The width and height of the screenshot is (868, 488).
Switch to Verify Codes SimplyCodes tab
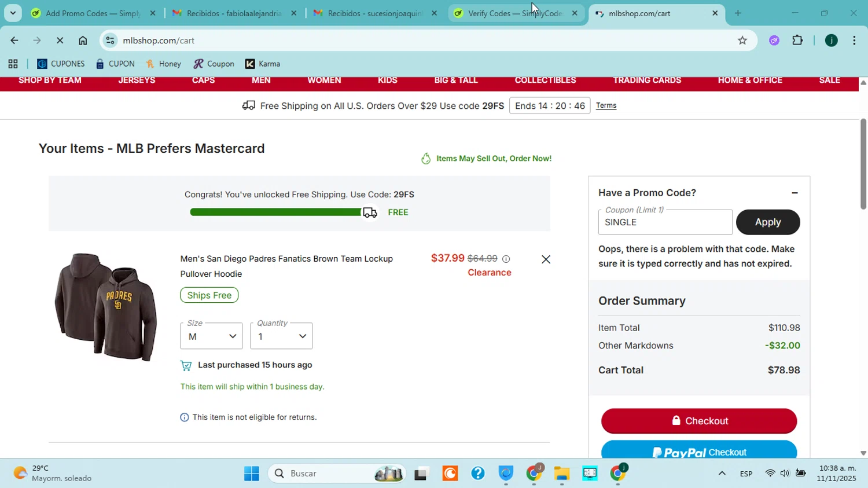[x=515, y=13]
